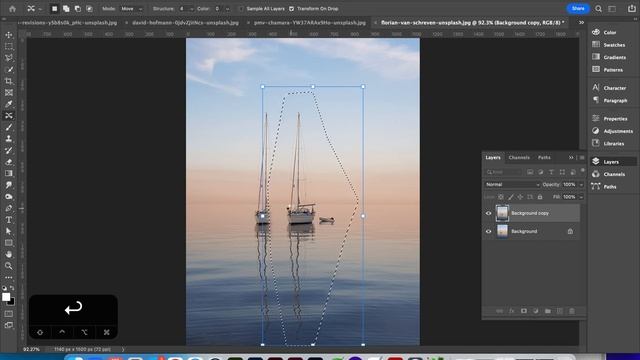The height and width of the screenshot is (360, 640).
Task: Select the Rectangular Marquee tool
Action: [9, 47]
